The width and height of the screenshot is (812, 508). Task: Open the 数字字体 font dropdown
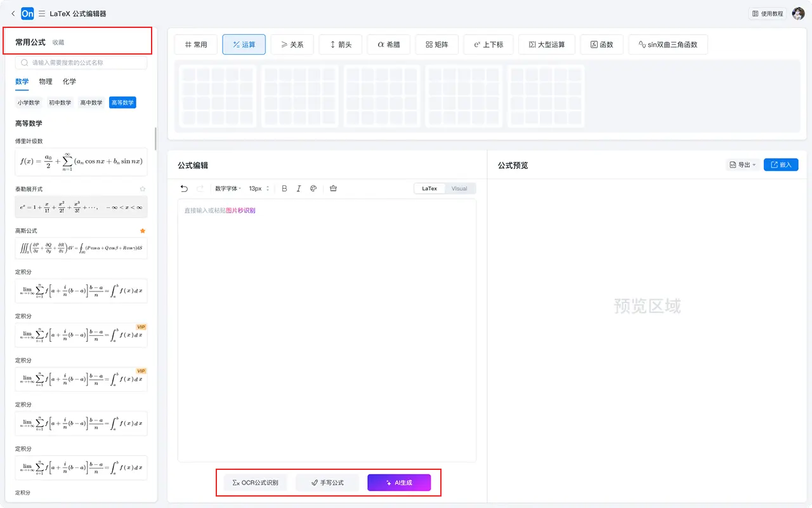pos(228,189)
